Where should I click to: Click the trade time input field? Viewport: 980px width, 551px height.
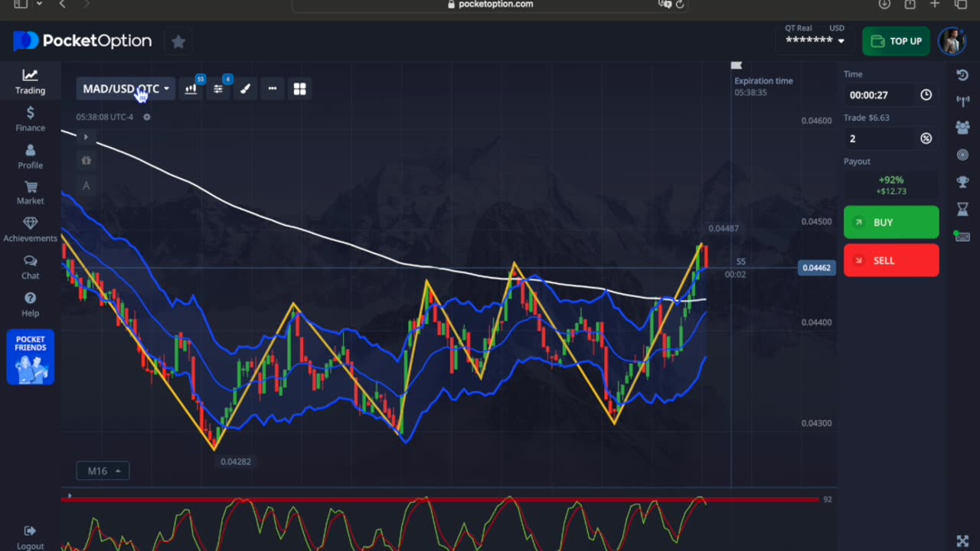pos(880,95)
